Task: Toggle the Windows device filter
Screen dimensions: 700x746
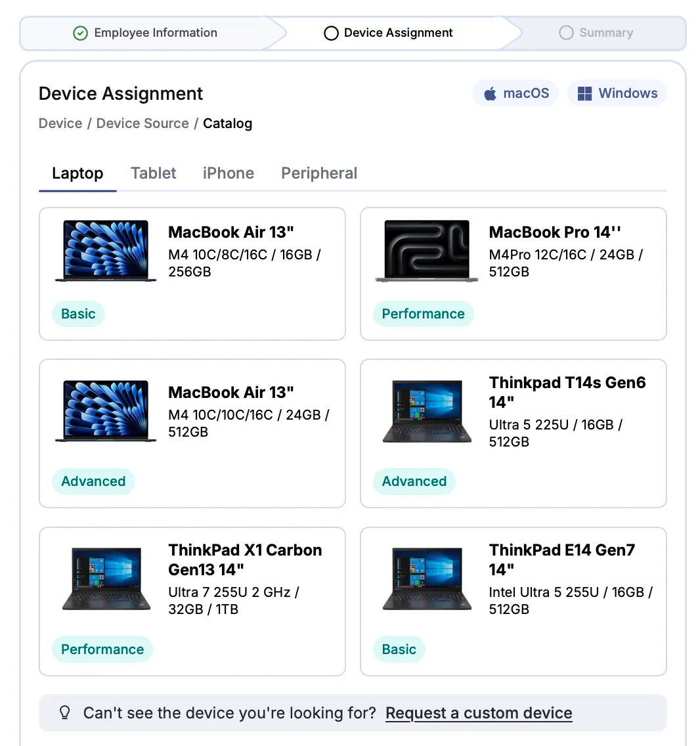Action: point(617,93)
